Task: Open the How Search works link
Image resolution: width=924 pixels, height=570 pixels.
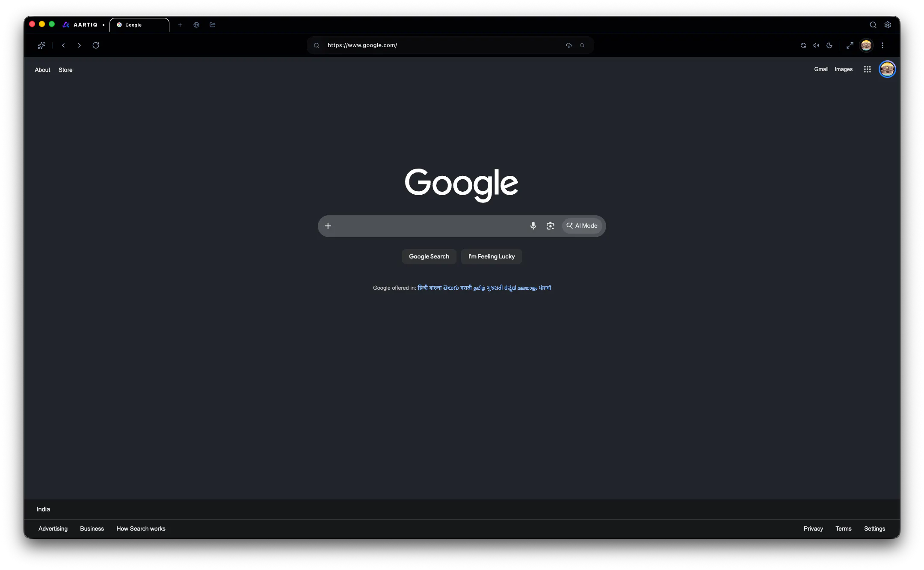Action: (x=141, y=529)
